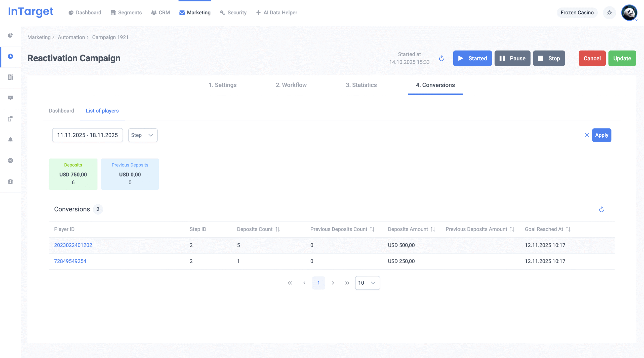The height and width of the screenshot is (358, 644).
Task: Open the bell notifications sidebar icon
Action: 10,140
